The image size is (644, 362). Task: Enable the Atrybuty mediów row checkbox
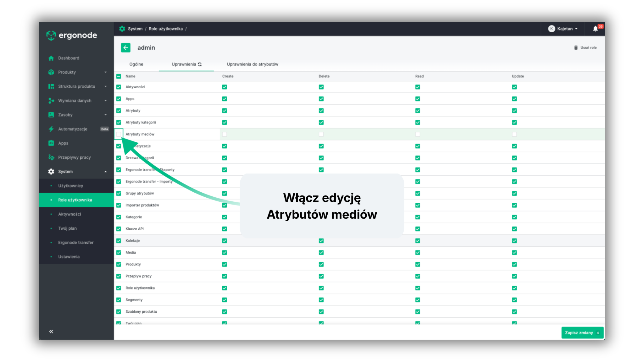(x=119, y=134)
